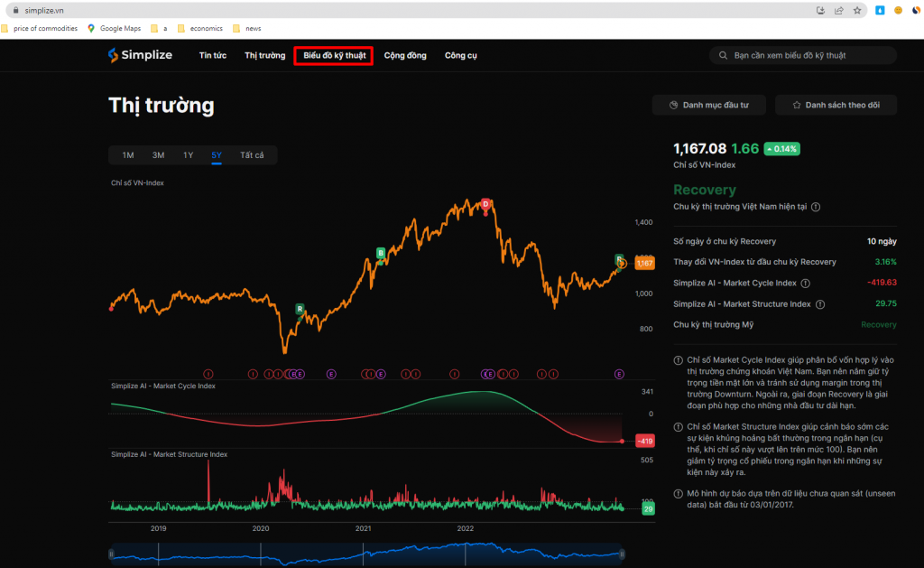
Task: Click the Google Maps bookmark
Action: pyautogui.click(x=118, y=28)
